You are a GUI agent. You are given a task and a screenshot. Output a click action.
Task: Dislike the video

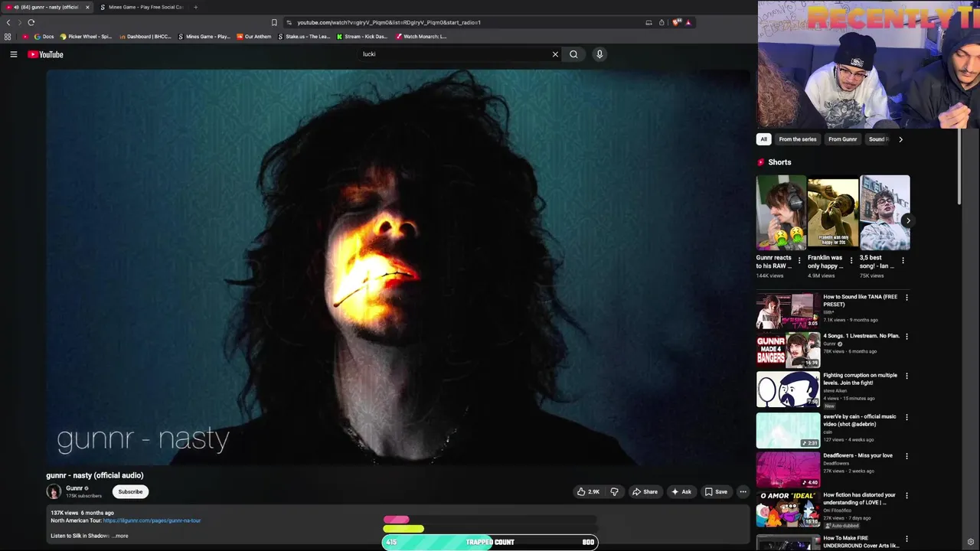point(614,491)
